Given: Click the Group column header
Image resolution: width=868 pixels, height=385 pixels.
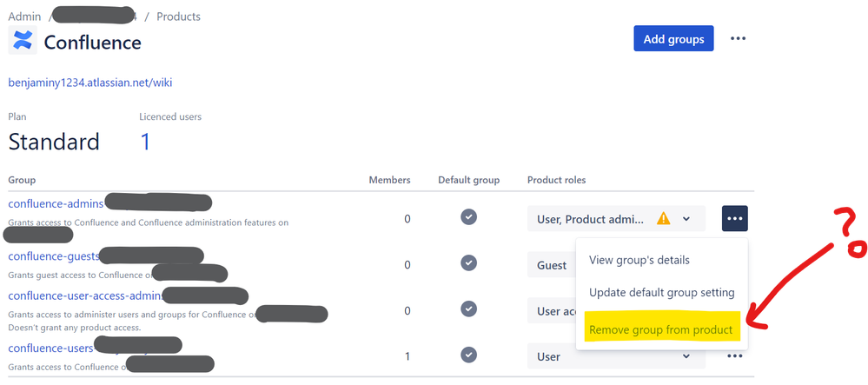Looking at the screenshot, I should [22, 180].
